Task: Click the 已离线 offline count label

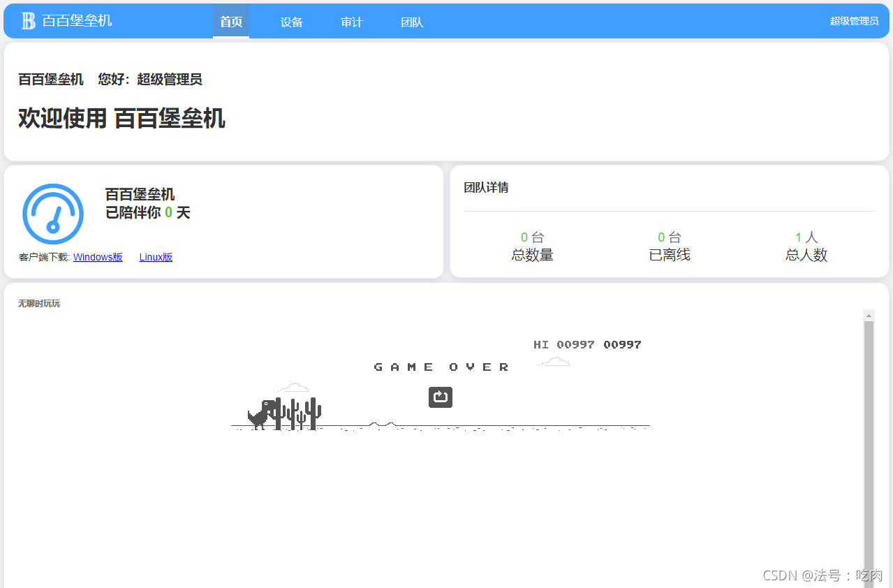Action: [670, 255]
